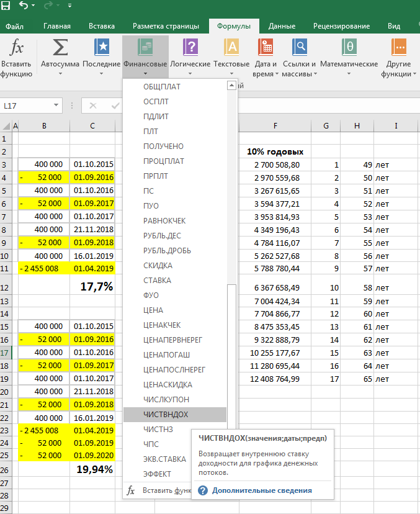Click the confirm checkmark formula bar icon
Viewport: 420px width, 514px height.
(115, 106)
